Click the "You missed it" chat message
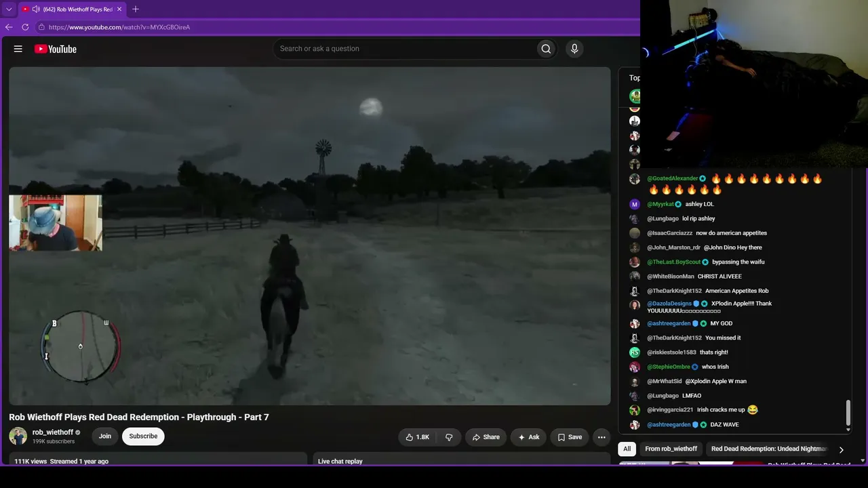 tap(723, 338)
